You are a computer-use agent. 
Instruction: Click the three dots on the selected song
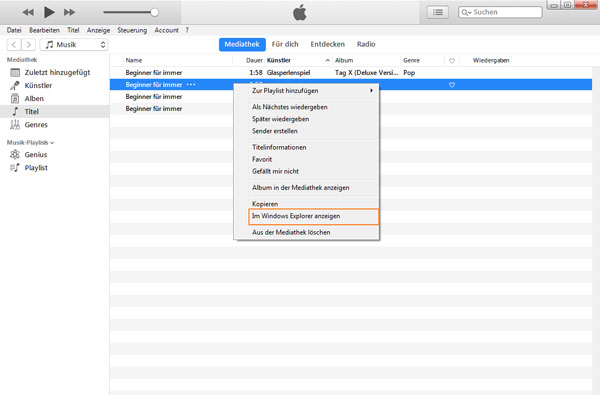[191, 85]
